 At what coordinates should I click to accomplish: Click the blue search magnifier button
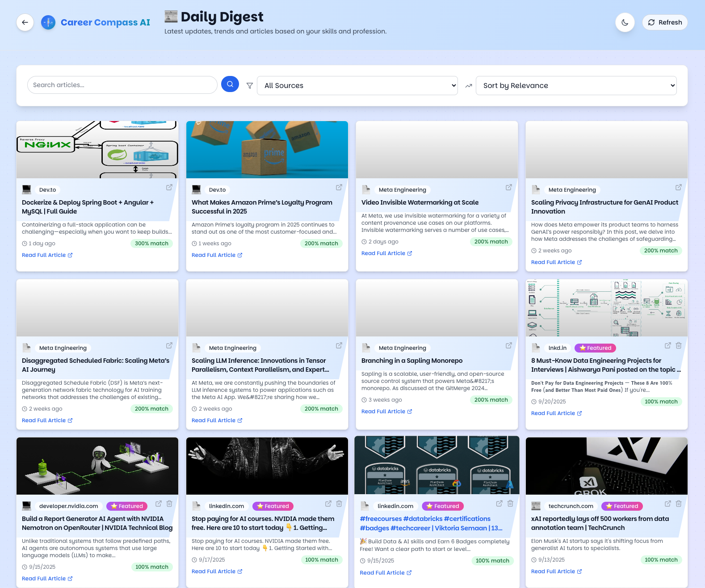click(x=230, y=84)
